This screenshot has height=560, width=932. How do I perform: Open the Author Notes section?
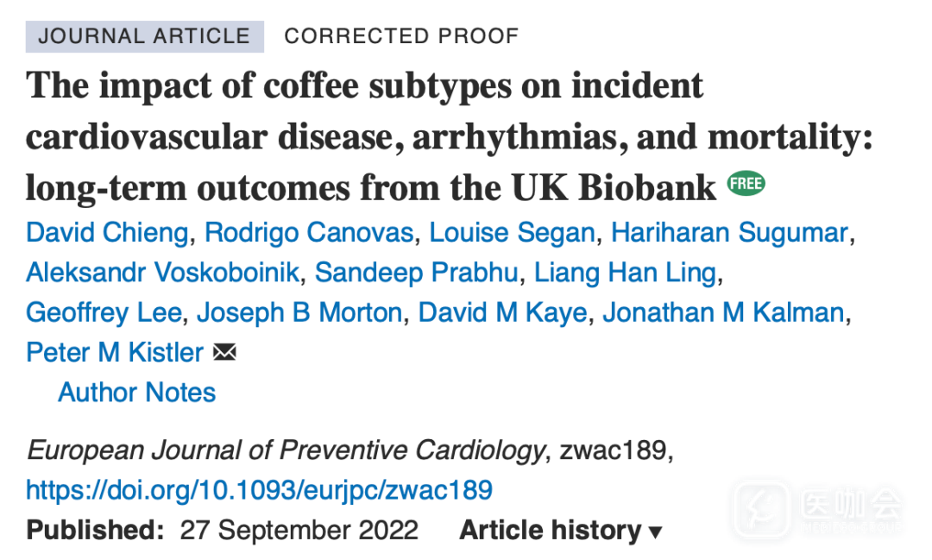136,393
